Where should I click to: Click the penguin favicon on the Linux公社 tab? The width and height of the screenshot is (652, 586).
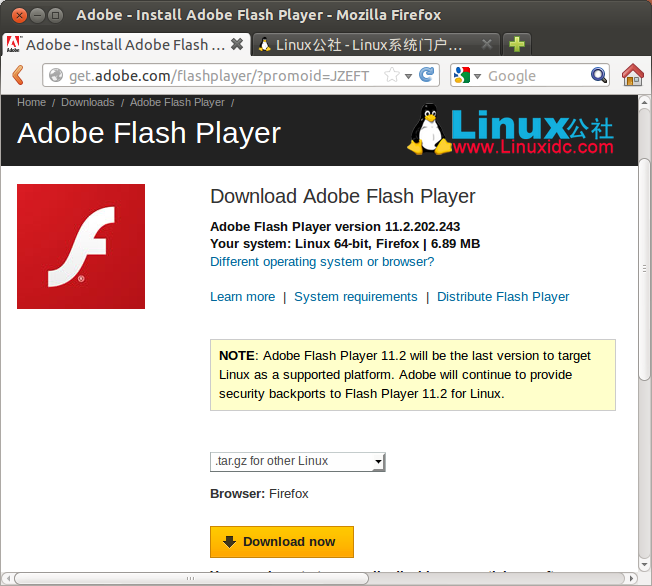pos(264,44)
